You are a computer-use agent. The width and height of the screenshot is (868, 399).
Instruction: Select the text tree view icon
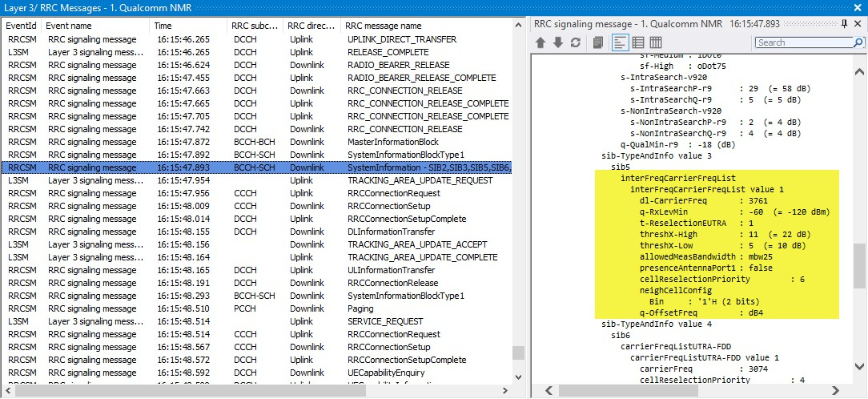pos(620,42)
